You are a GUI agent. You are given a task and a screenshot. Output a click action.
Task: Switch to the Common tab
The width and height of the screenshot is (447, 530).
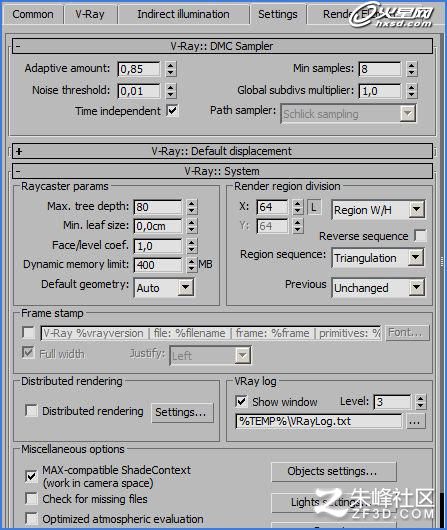click(33, 14)
